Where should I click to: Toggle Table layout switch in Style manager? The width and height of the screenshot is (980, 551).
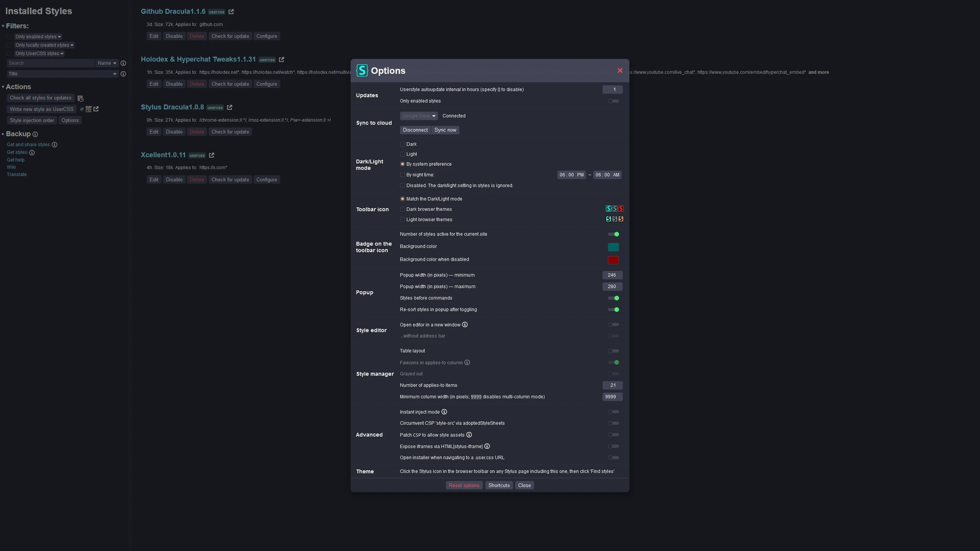coord(613,351)
